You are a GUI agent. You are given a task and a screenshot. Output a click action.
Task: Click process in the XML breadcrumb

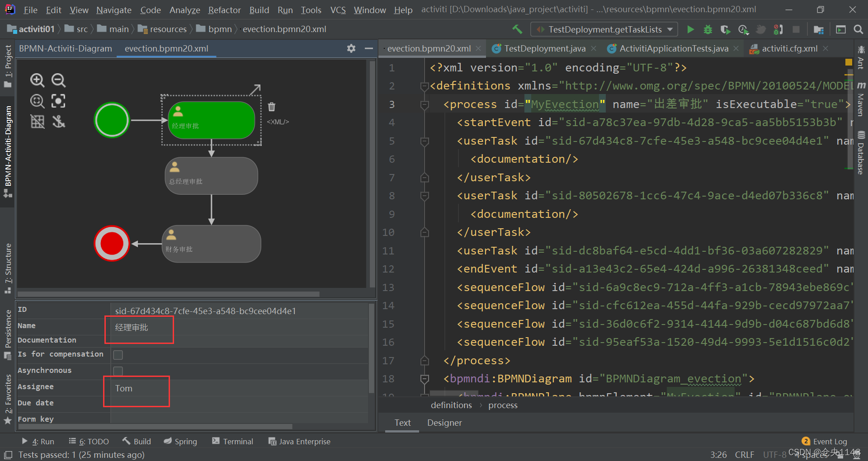click(503, 405)
